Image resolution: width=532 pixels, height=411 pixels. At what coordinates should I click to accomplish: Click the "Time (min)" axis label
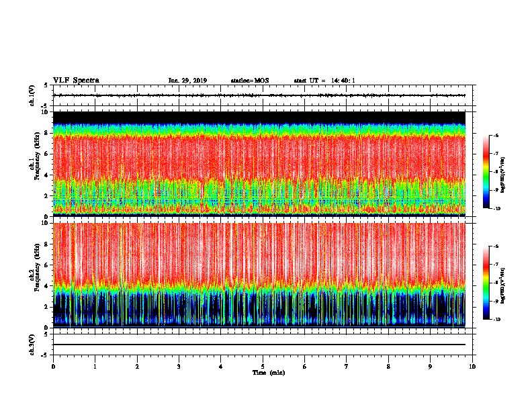click(269, 373)
